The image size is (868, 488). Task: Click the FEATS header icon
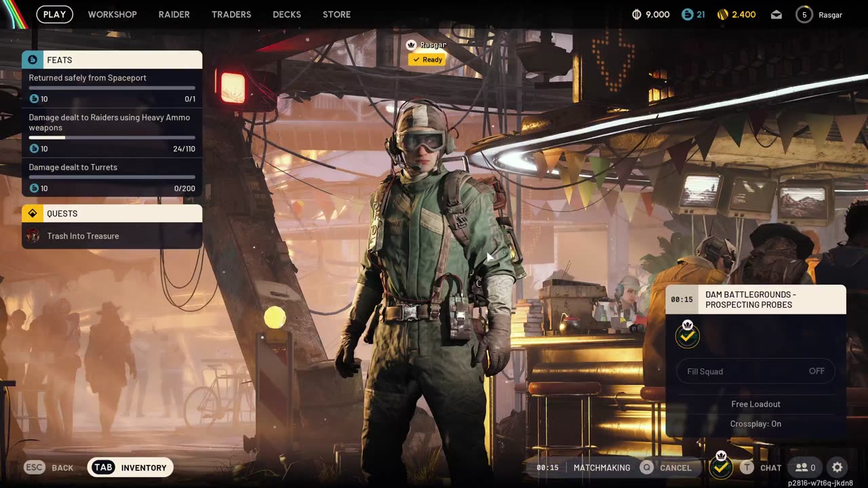[x=33, y=60]
